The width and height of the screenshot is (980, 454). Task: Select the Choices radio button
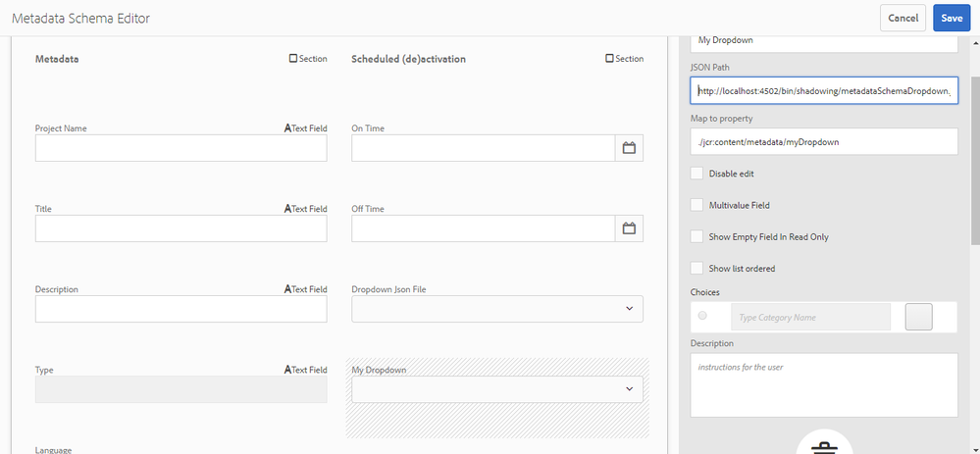point(702,316)
